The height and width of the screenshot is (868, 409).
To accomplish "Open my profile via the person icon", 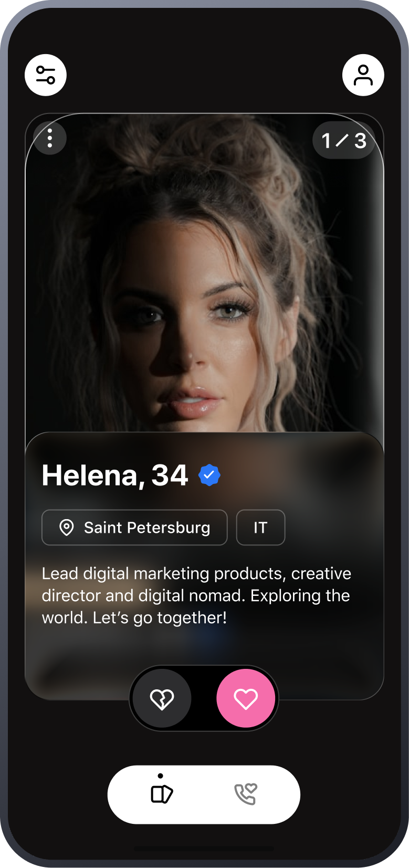I will pos(363,75).
